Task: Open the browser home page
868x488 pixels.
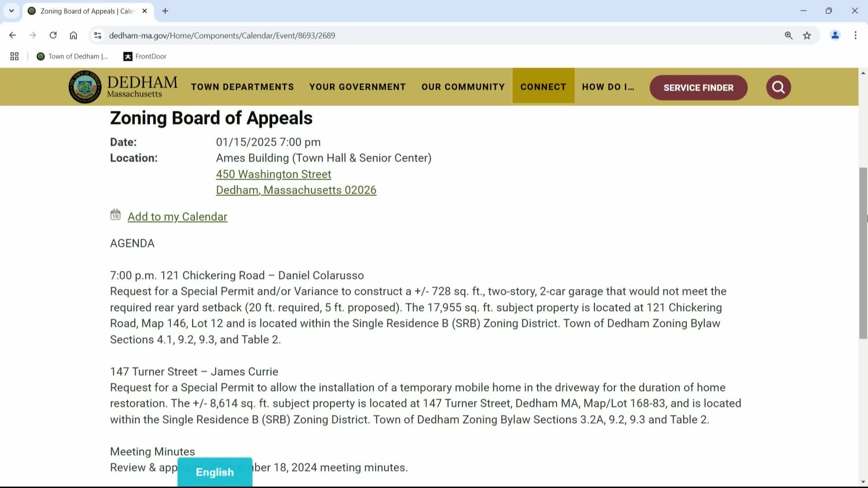Action: (73, 35)
